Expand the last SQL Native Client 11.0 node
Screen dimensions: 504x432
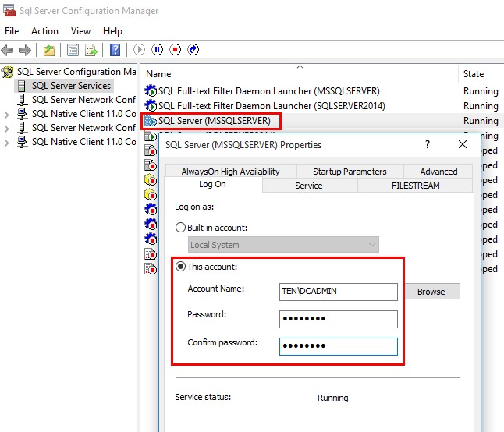6,142
